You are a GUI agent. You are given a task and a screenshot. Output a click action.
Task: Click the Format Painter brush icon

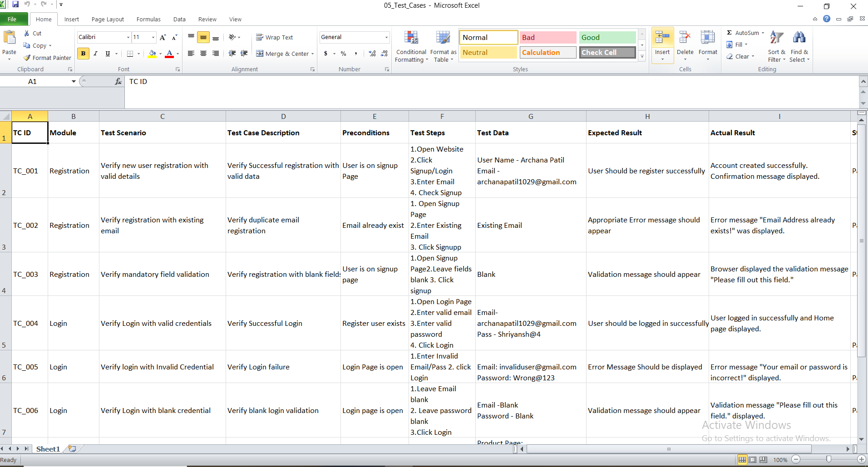click(27, 58)
